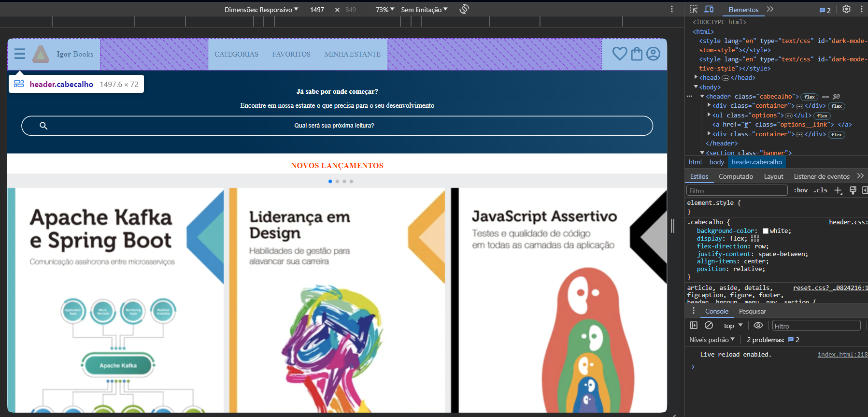
Task: Open the shopping bag icon
Action: [637, 54]
